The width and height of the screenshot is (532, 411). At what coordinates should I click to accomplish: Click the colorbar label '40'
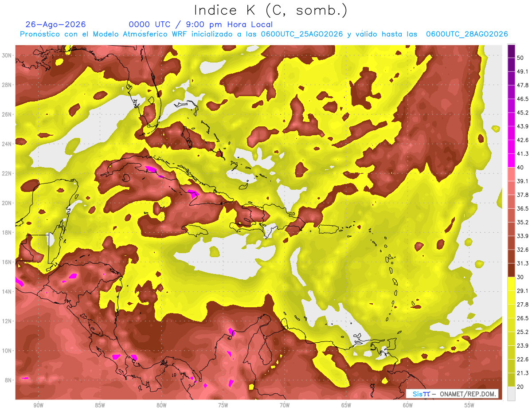[x=521, y=167]
